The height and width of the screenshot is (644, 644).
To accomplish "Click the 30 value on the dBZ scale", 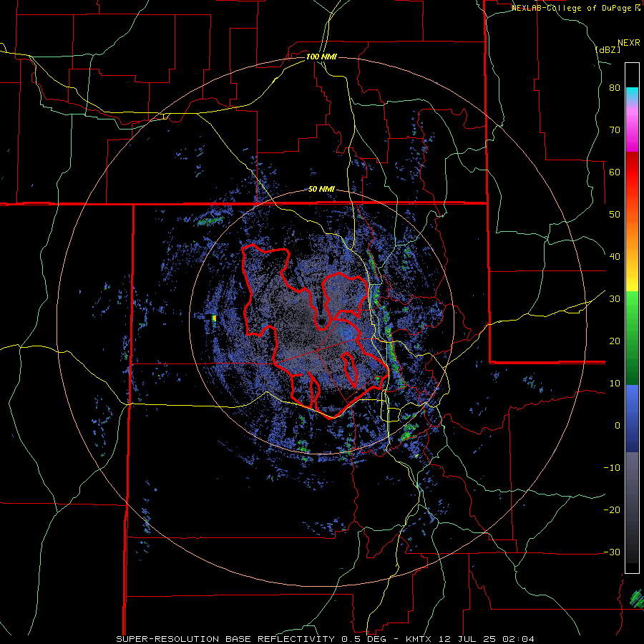I will 615,299.
